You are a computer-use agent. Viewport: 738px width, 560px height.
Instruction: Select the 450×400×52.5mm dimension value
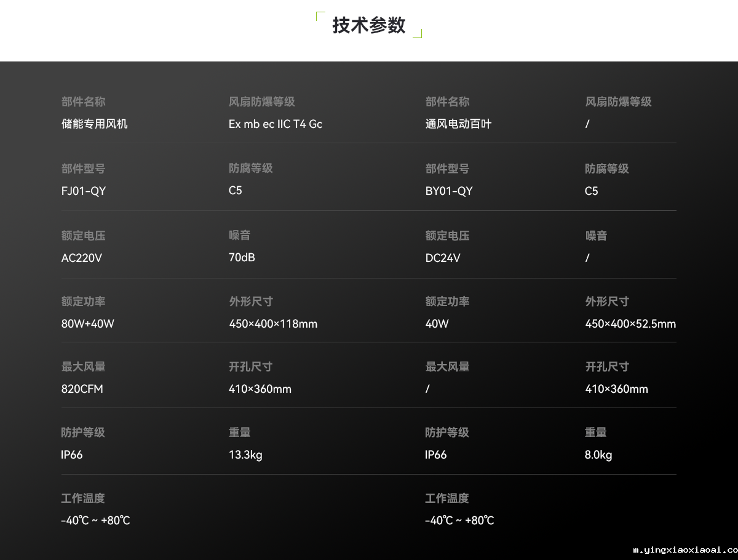[x=630, y=323]
